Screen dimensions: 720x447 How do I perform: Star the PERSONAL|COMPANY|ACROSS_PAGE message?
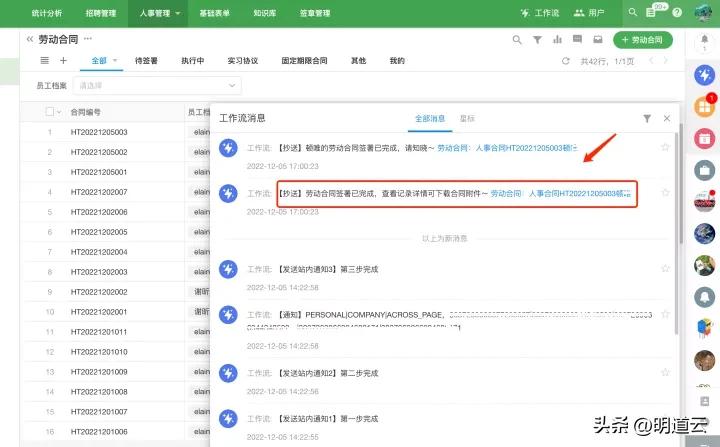[x=665, y=314]
